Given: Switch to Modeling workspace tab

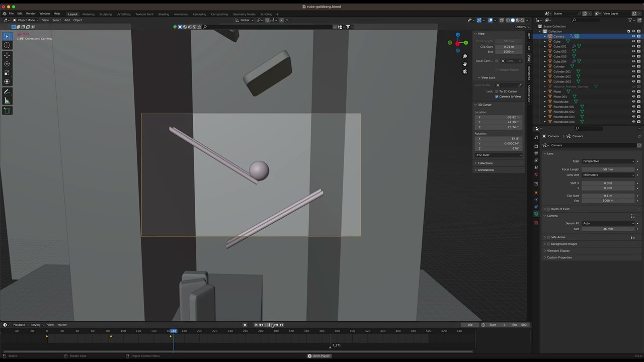Looking at the screenshot, I should pos(88,14).
